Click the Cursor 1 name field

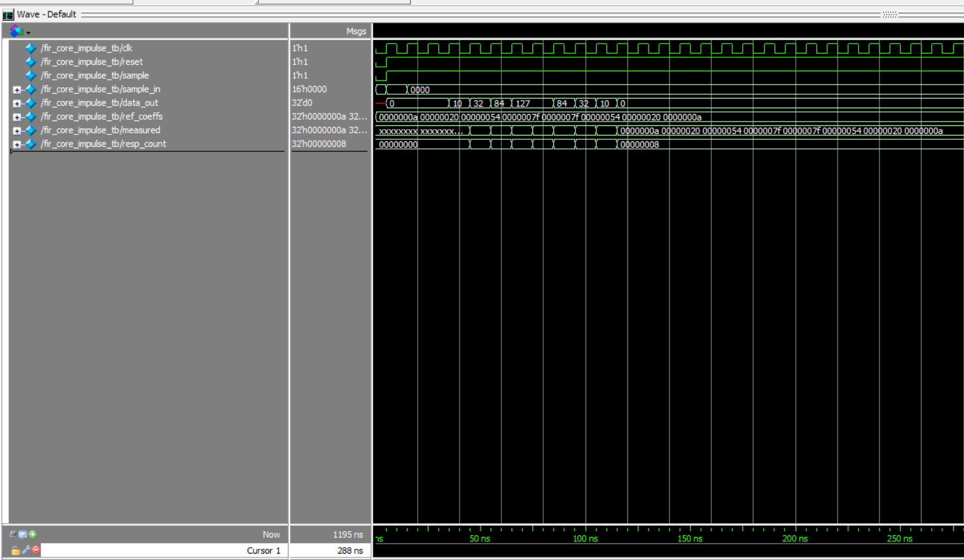point(263,550)
